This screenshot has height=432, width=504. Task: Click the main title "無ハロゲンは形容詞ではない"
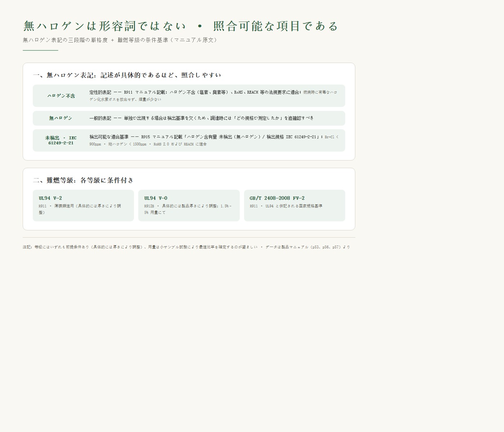tap(105, 26)
